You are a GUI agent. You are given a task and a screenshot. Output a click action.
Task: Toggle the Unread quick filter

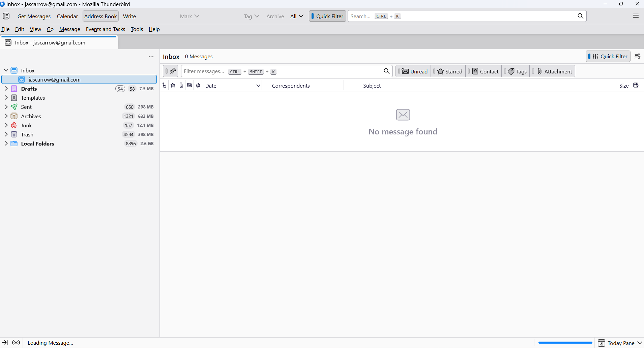coord(414,71)
